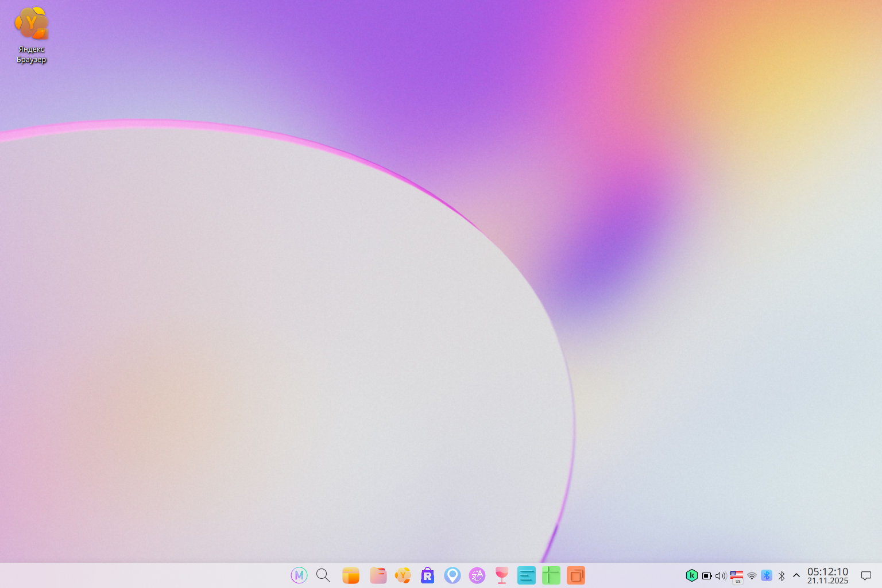The width and height of the screenshot is (882, 588).
Task: Open the purple shopping bag store app
Action: click(427, 575)
